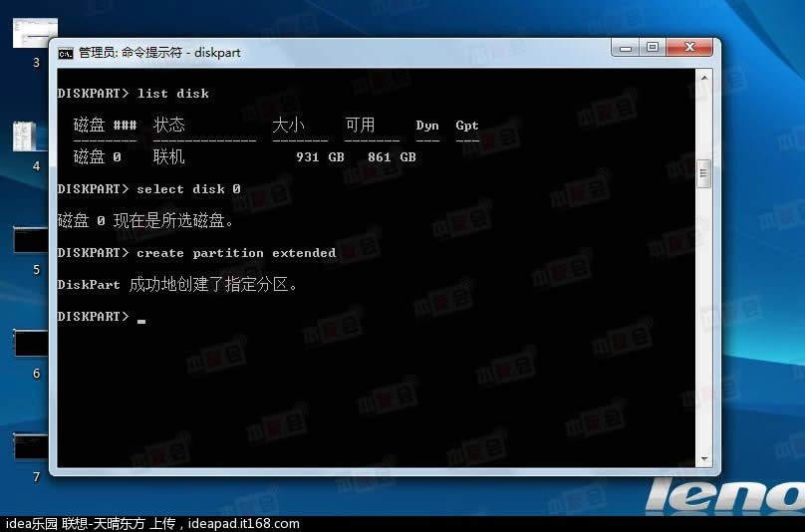Click the cmd icon in the title bar
Image resolution: width=805 pixels, height=532 pixels.
pos(66,53)
